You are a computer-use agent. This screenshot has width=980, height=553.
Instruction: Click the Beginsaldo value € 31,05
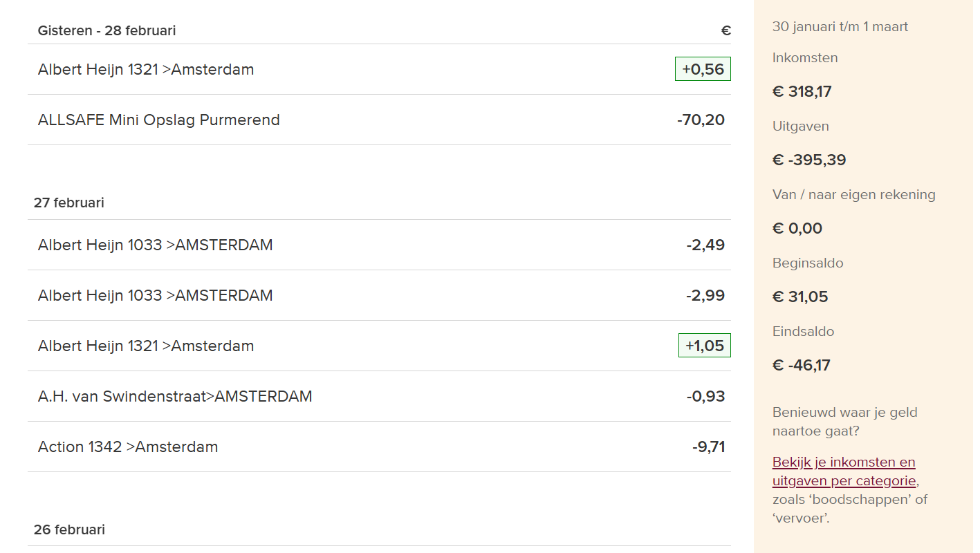point(799,297)
